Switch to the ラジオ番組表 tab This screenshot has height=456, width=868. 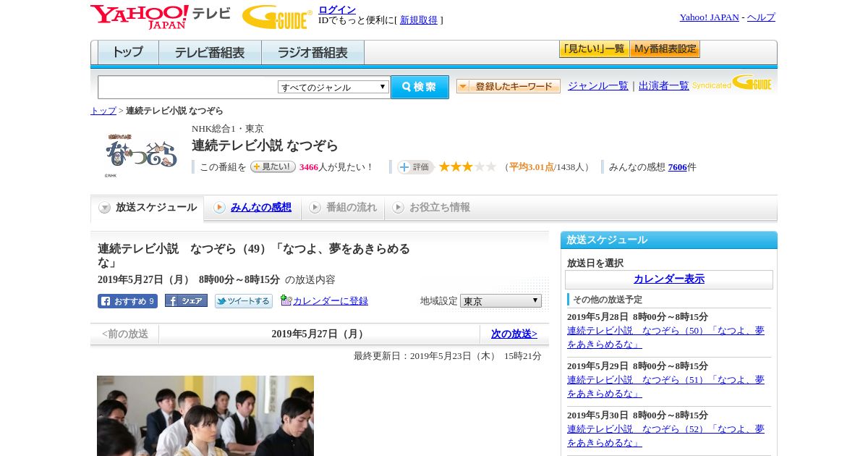coord(312,53)
